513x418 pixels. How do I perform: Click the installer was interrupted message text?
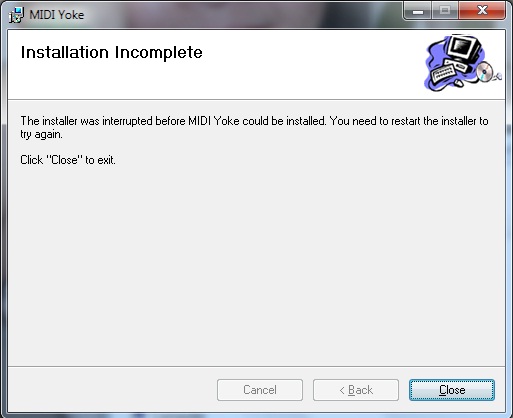[254, 127]
